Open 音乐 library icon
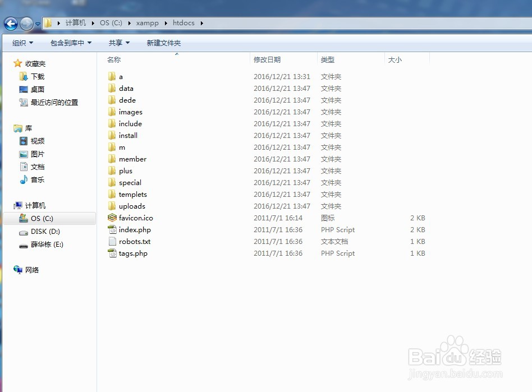Screen dimensions: 532x392 (24, 179)
